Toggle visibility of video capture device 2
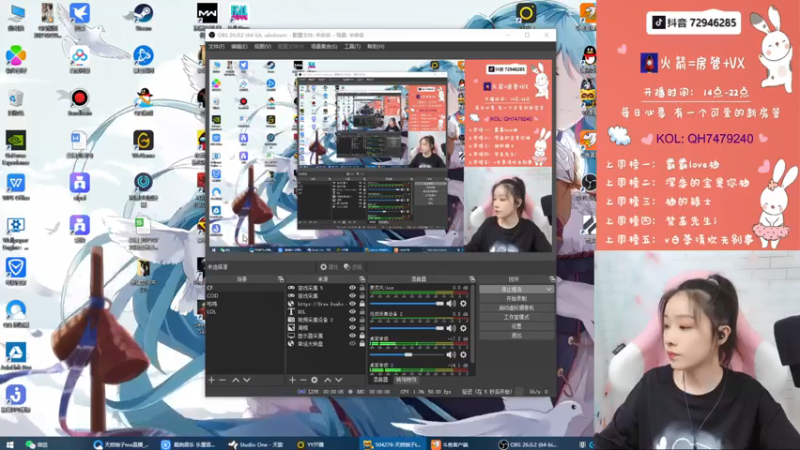This screenshot has height=450, width=800. point(352,320)
